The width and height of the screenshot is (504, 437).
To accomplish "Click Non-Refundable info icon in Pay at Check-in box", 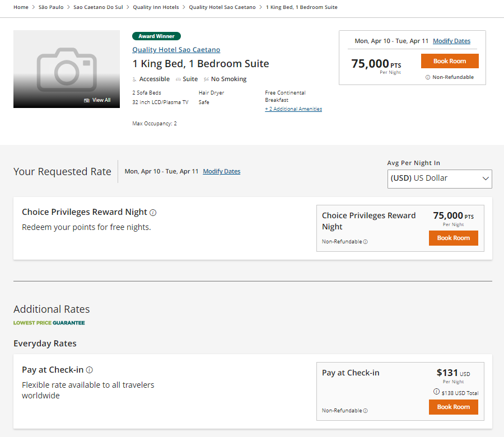I will 366,411.
